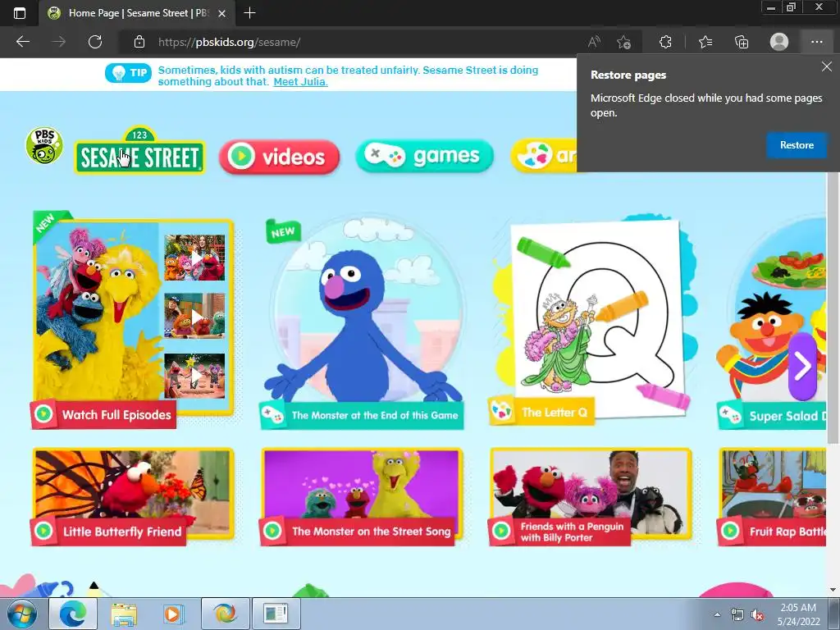Play third small episode thumbnail beside Big Bird

194,376
